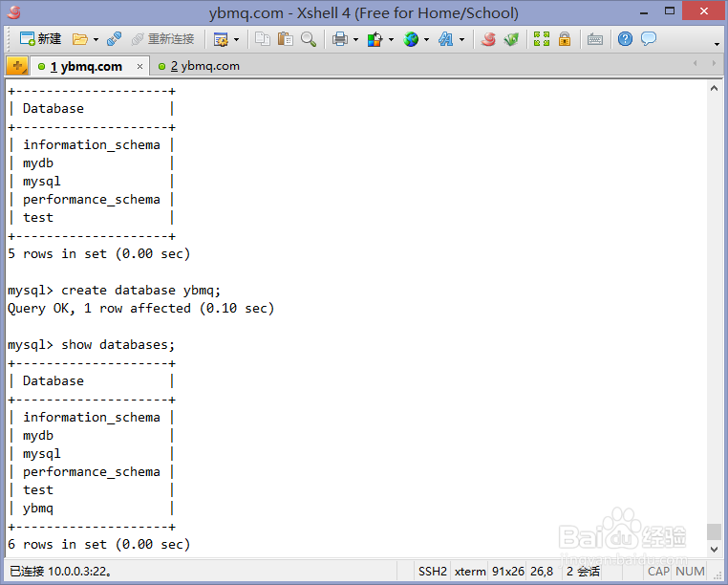Screen dimensions: 728x585
Task: Click NUM indicator in status bar
Action: click(x=690, y=571)
